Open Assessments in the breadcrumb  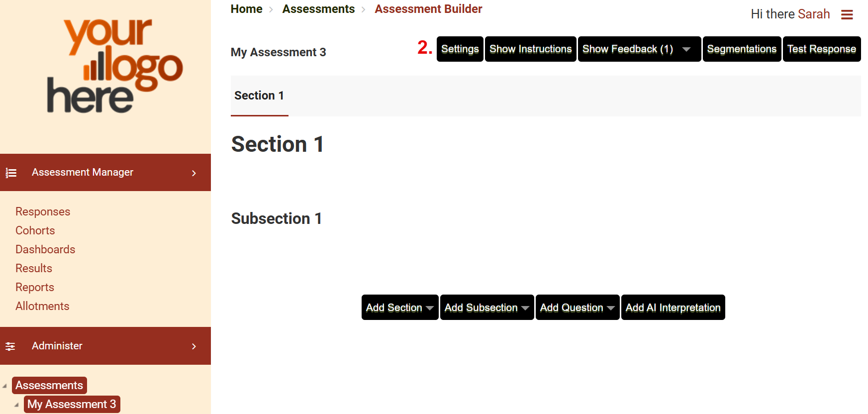tap(318, 9)
